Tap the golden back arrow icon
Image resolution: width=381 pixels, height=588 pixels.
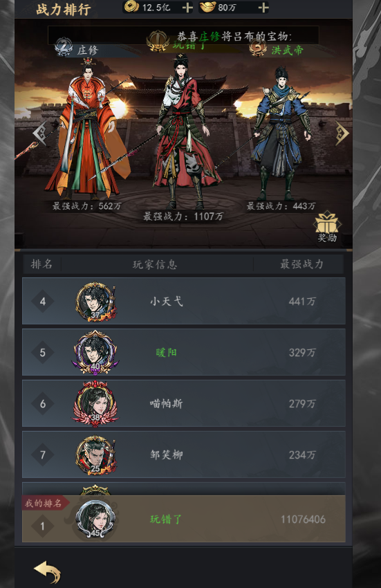[48, 571]
